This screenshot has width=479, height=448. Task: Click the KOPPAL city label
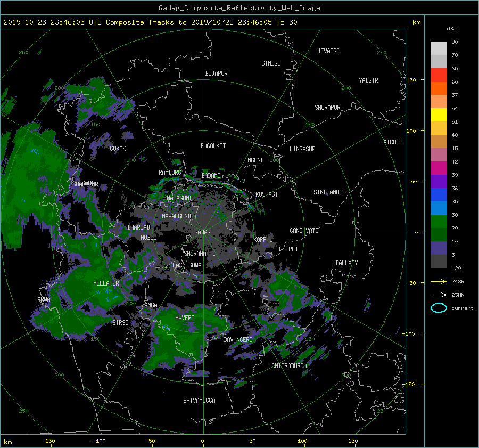263,239
